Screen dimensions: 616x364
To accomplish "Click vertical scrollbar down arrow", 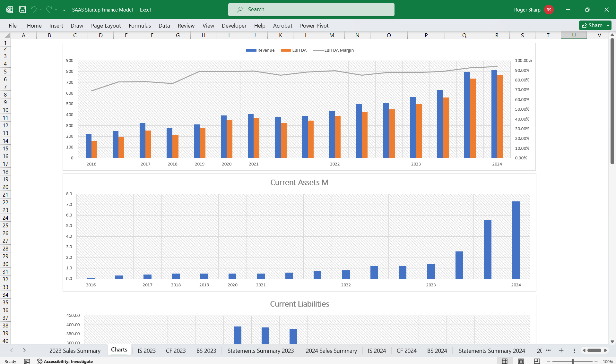I will click(x=612, y=342).
